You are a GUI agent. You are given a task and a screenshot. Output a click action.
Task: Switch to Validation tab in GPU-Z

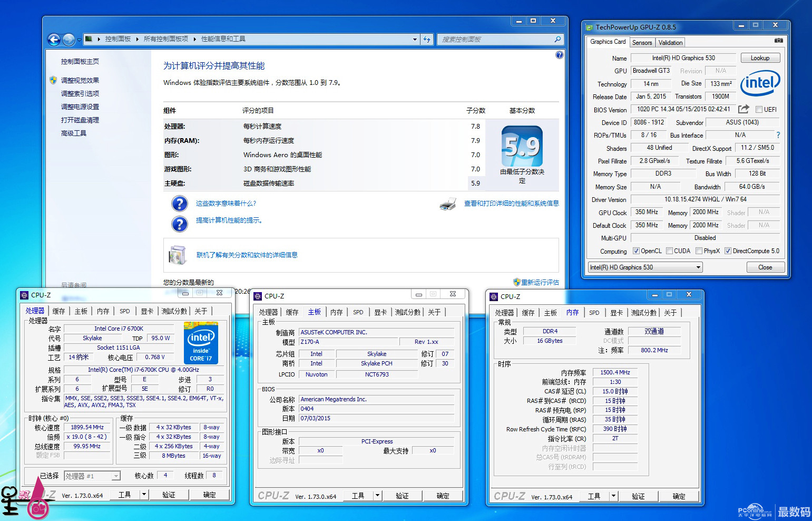pyautogui.click(x=670, y=43)
